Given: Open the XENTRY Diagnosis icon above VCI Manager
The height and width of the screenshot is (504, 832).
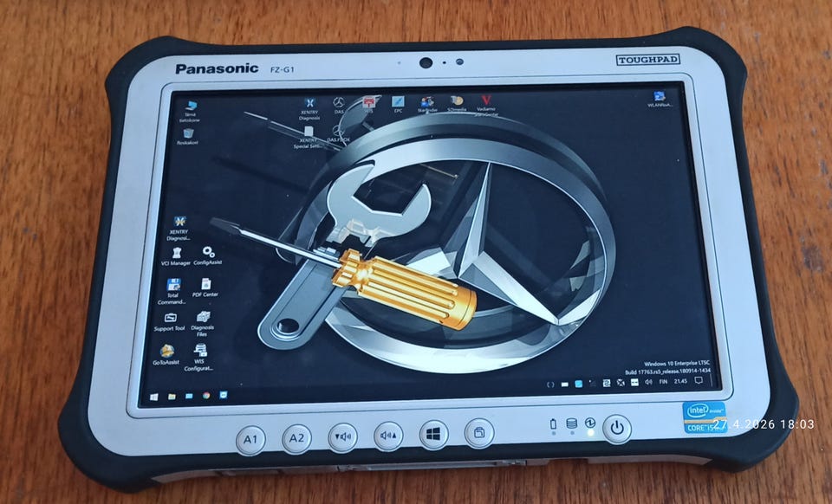Looking at the screenshot, I should pos(179,229).
